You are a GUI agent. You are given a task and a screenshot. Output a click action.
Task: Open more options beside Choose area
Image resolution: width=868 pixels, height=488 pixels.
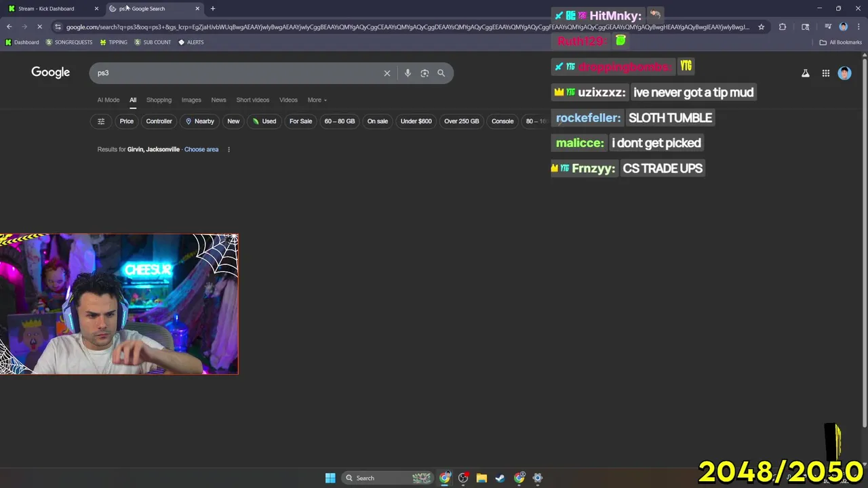coord(229,149)
